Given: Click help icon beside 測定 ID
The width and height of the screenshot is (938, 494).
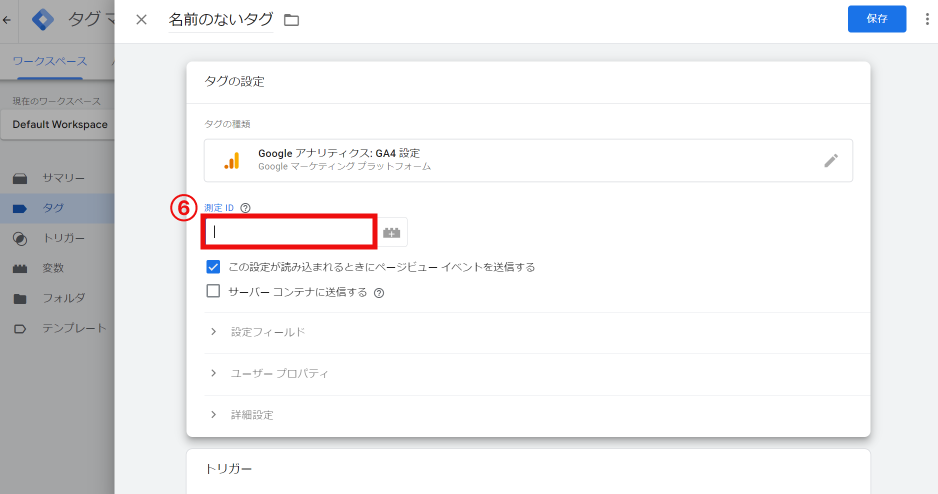Looking at the screenshot, I should (x=245, y=208).
